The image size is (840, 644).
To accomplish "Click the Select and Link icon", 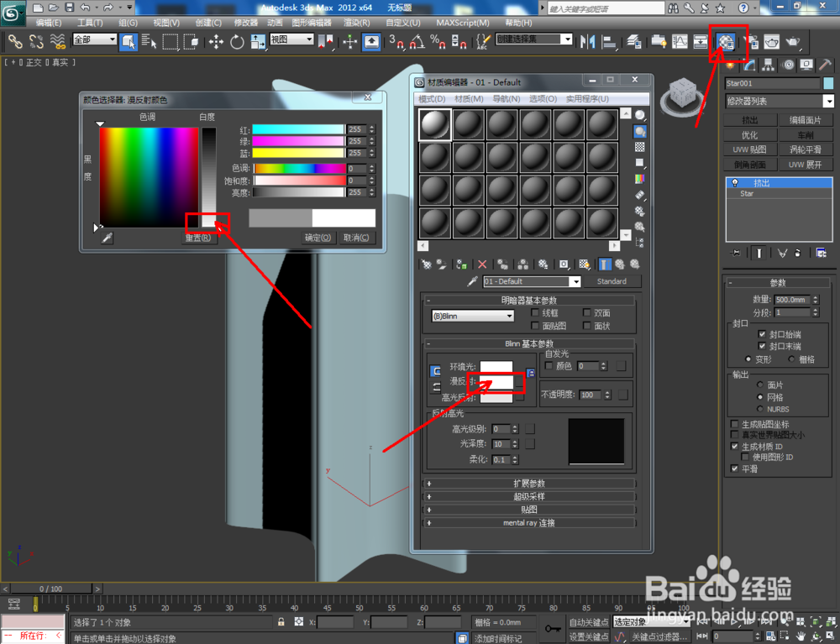I will coord(15,41).
